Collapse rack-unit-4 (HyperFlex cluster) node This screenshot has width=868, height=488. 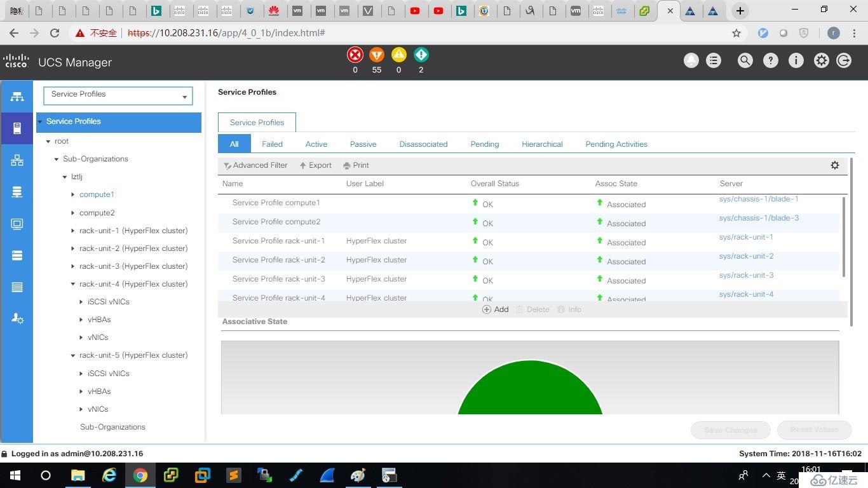pos(73,284)
